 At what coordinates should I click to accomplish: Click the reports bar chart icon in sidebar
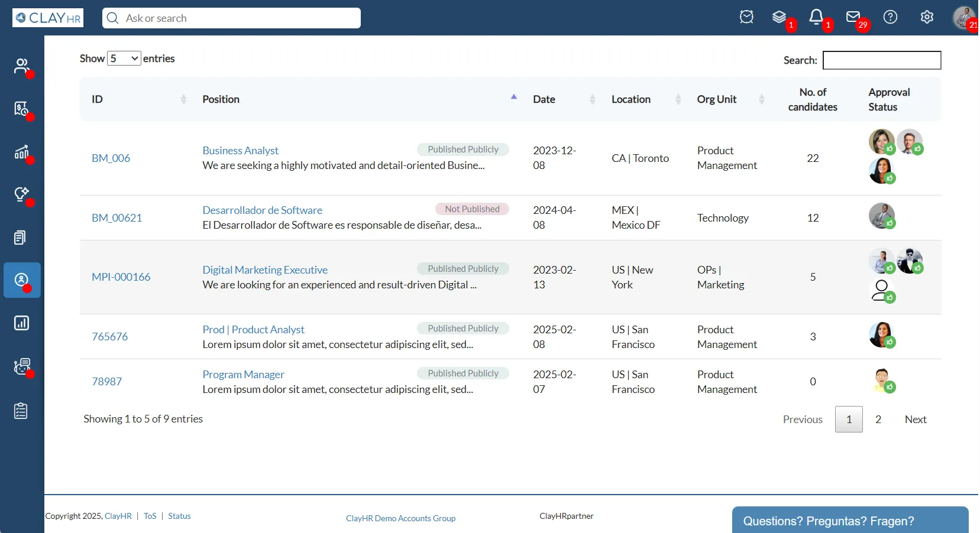(21, 323)
